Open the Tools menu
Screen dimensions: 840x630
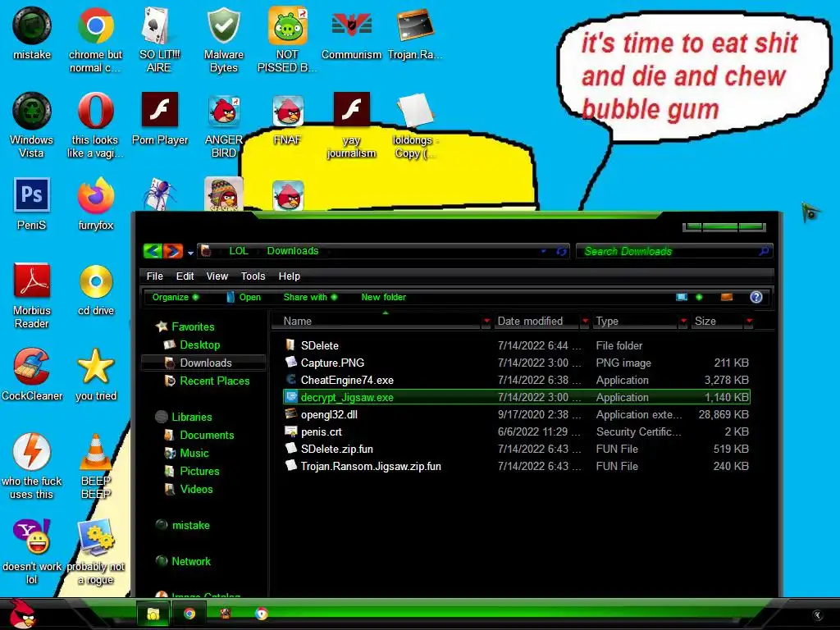click(x=253, y=276)
